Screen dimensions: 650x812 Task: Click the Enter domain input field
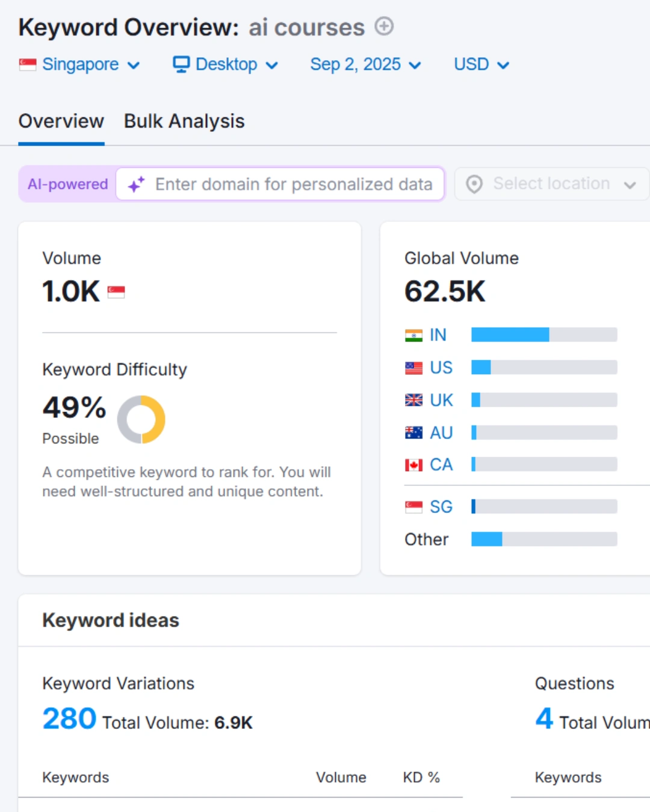click(294, 184)
